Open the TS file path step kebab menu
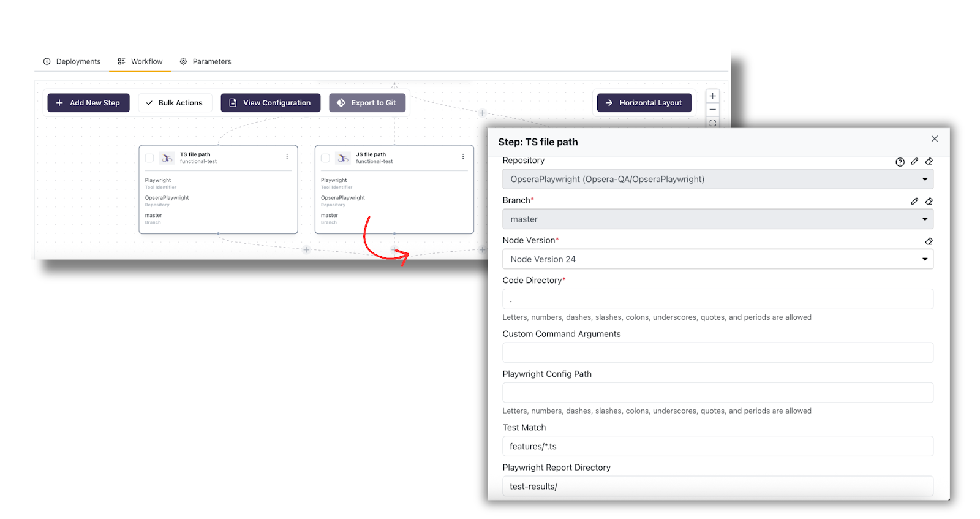 [287, 157]
